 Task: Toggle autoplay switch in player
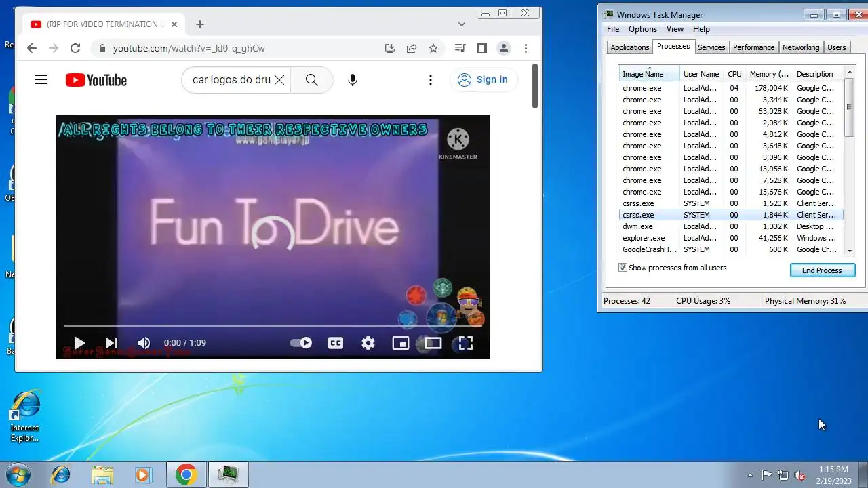click(301, 343)
